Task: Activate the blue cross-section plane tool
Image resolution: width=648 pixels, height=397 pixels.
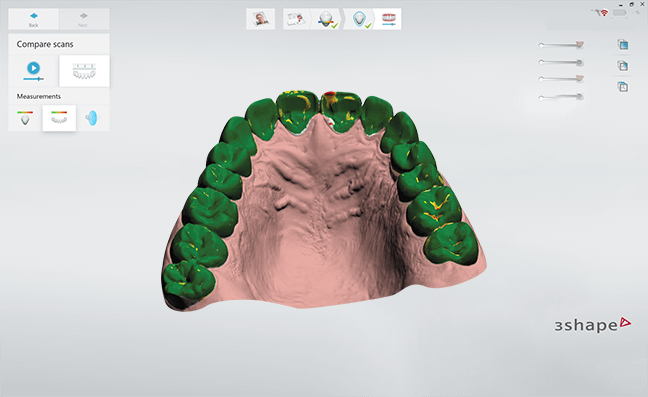Action: point(93,118)
